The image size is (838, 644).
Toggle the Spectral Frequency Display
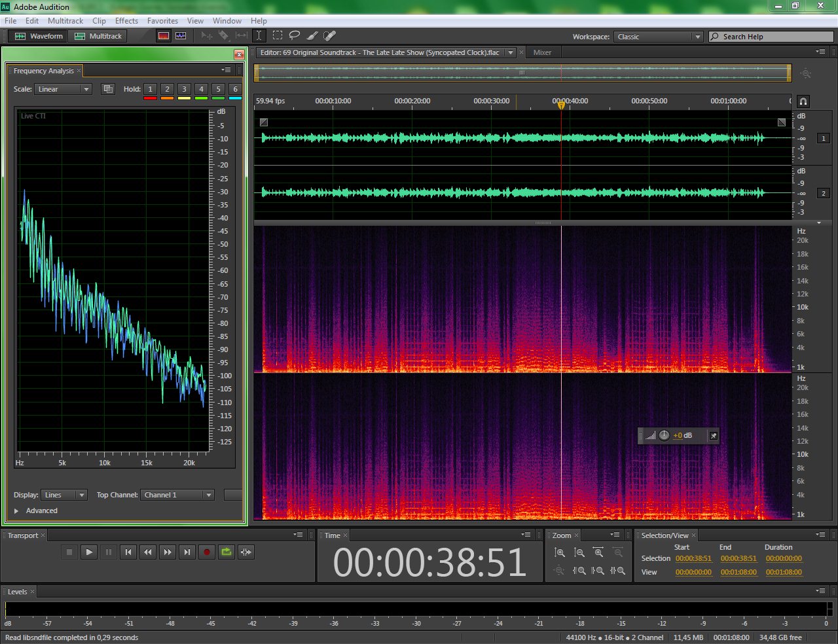(x=164, y=36)
